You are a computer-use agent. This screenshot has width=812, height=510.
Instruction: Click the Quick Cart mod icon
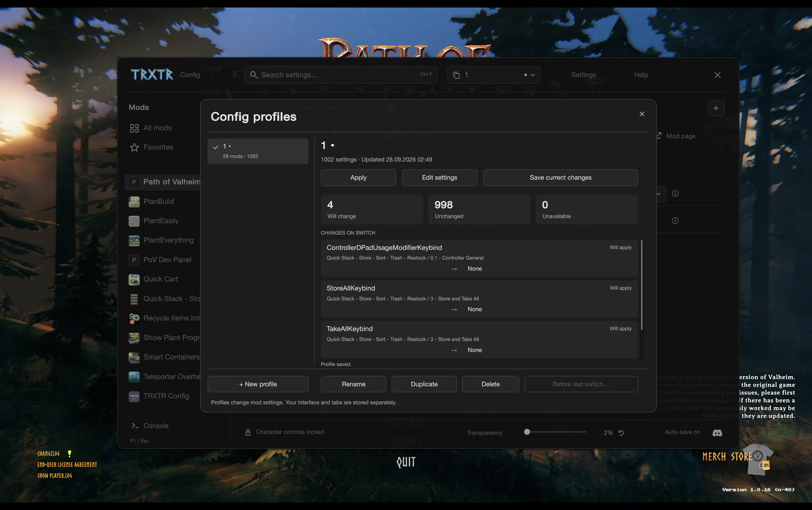[x=134, y=280]
